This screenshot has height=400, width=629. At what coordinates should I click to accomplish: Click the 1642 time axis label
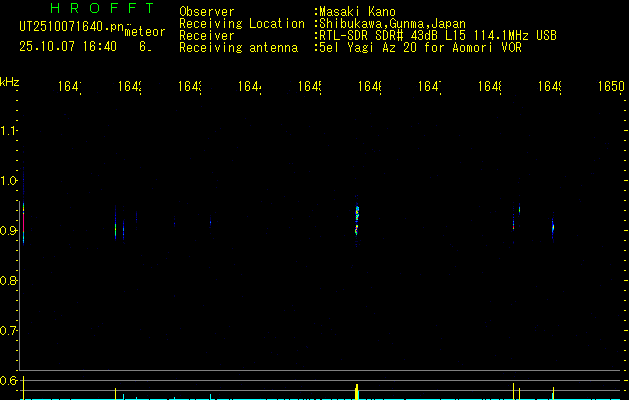(130, 87)
